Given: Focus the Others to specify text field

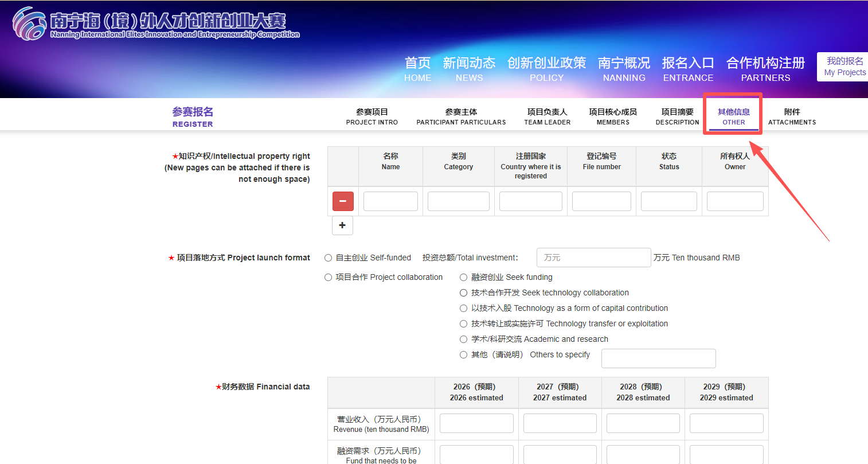Looking at the screenshot, I should 659,358.
